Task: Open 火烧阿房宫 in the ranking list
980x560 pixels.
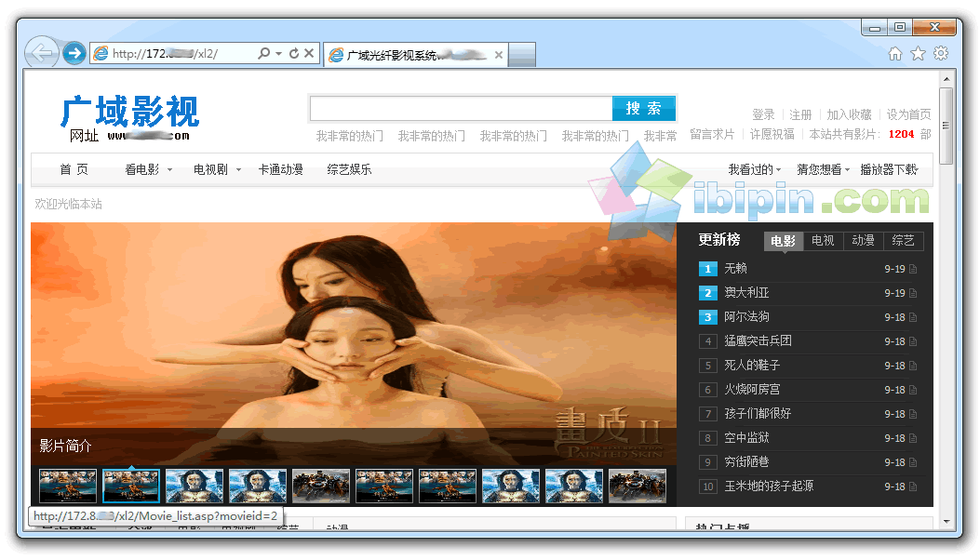Action: (x=753, y=390)
